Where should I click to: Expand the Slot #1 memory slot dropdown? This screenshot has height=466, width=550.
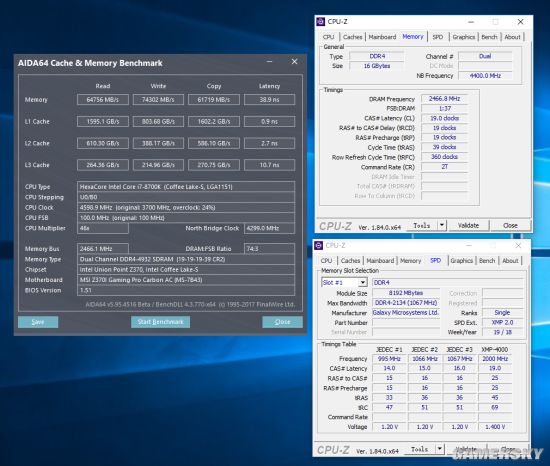click(x=363, y=282)
